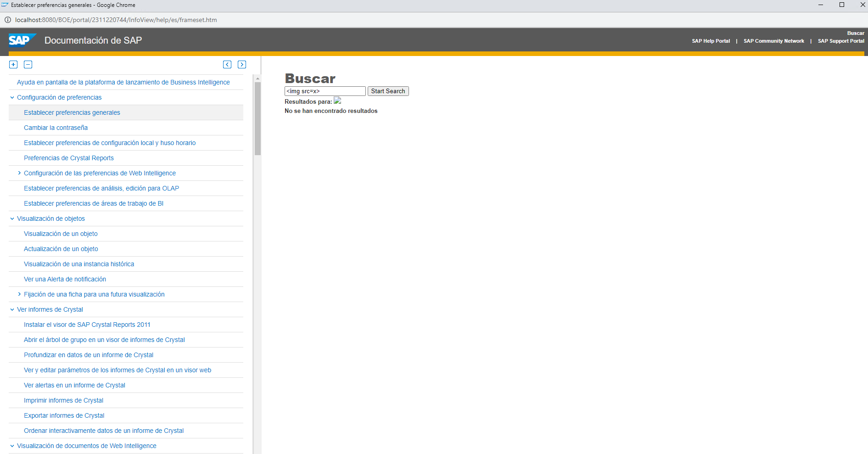Open Preferencias de Crystal Reports topic
This screenshot has width=868, height=454.
click(69, 158)
